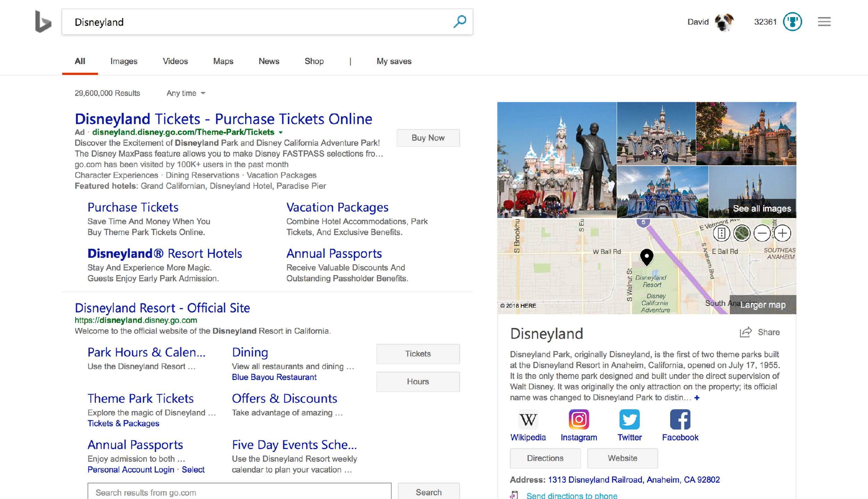Click the go.com site search field
This screenshot has height=499, width=868.
tap(239, 492)
